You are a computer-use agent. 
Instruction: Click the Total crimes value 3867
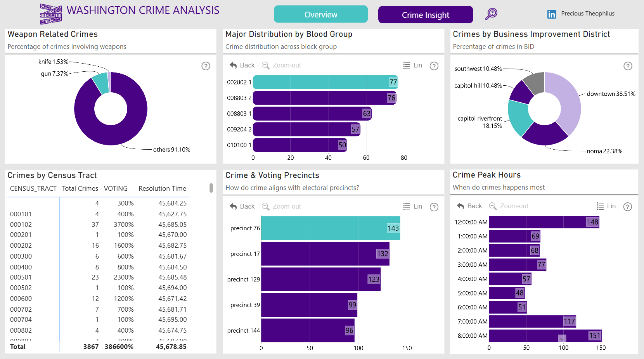pos(91,347)
